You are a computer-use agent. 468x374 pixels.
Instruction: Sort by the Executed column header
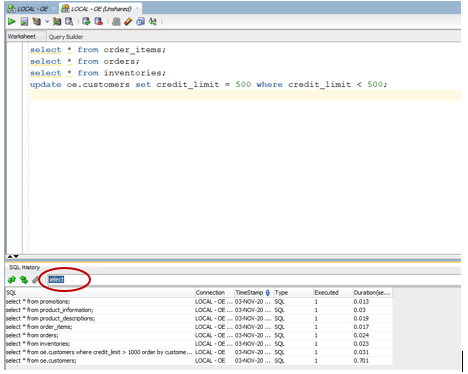tap(333, 293)
